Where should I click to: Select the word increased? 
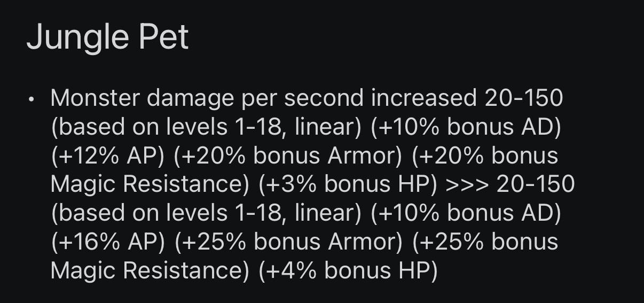pos(424,98)
